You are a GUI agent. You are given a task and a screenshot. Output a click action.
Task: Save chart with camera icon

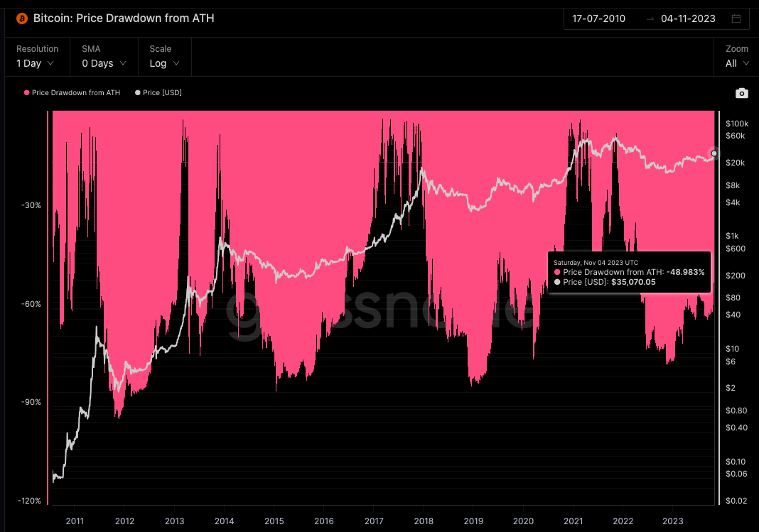pos(741,93)
